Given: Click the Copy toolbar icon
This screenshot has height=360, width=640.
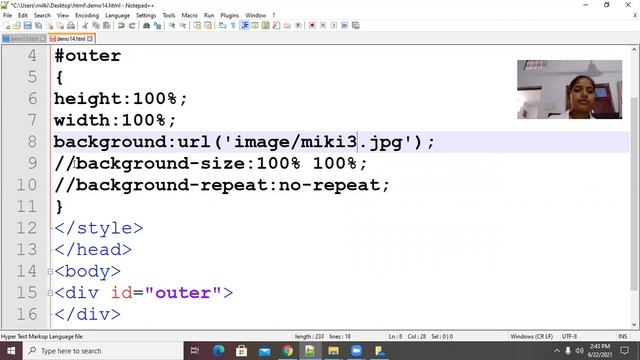Looking at the screenshot, I should coord(96,25).
